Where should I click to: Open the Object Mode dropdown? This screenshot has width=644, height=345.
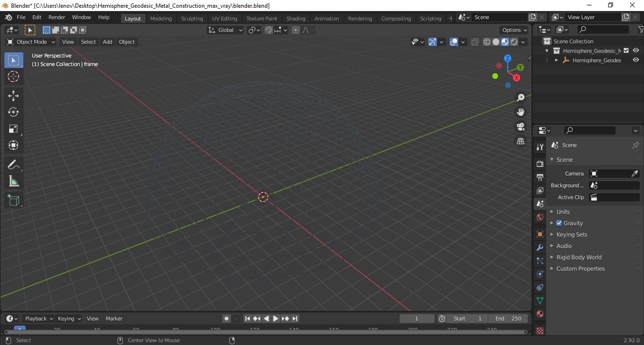31,42
